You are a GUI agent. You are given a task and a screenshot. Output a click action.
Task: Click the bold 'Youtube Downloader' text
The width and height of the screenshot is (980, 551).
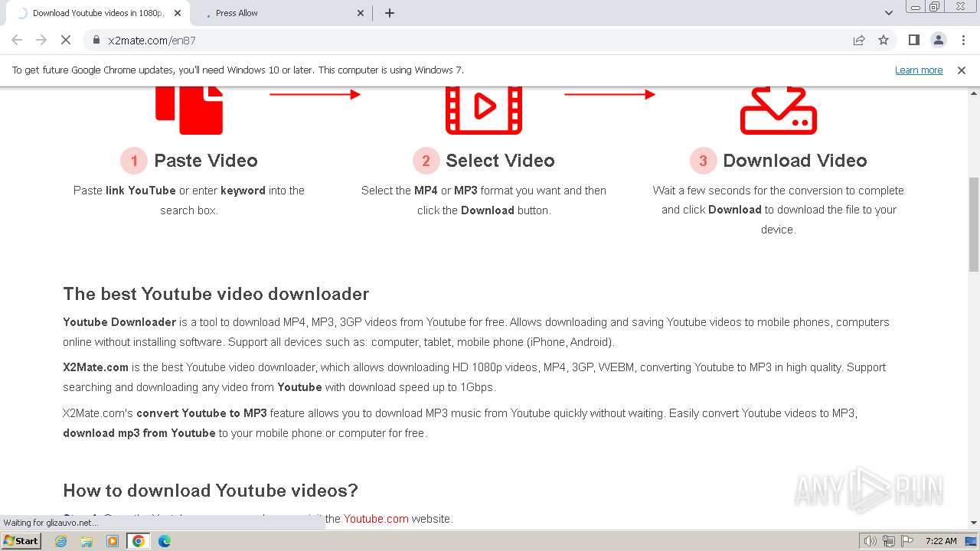pos(119,322)
